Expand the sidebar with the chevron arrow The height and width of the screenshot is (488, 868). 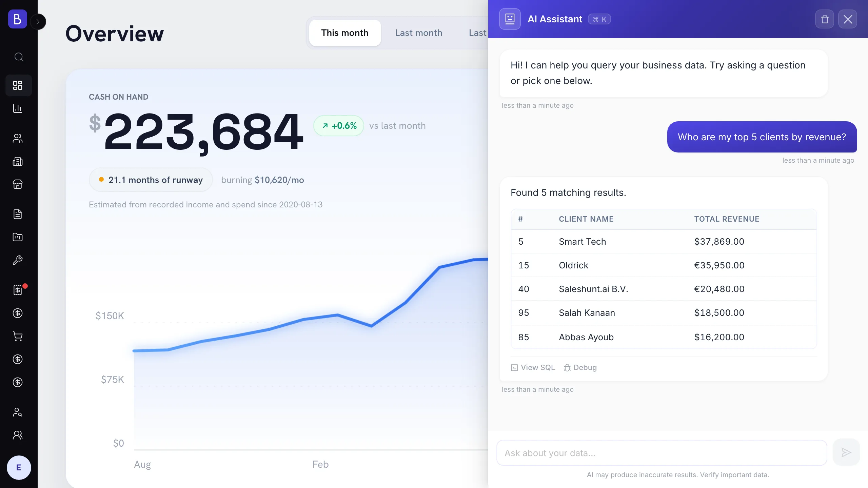pos(38,22)
